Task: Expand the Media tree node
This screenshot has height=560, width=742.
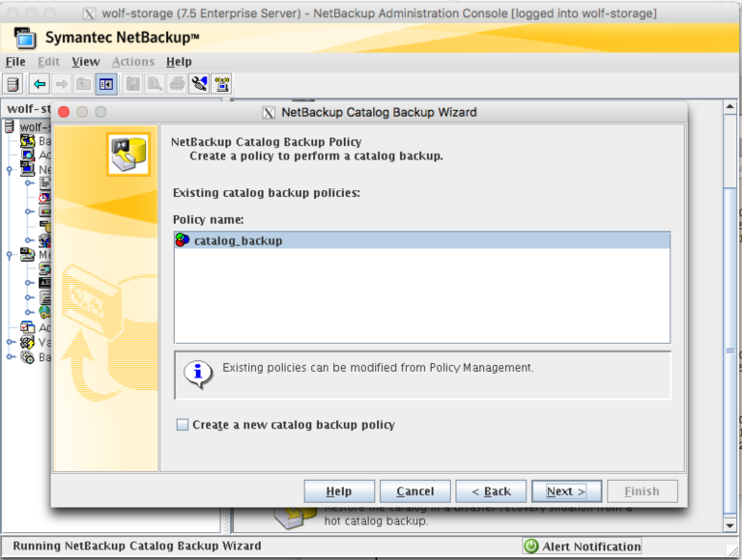Action: [x=29, y=283]
